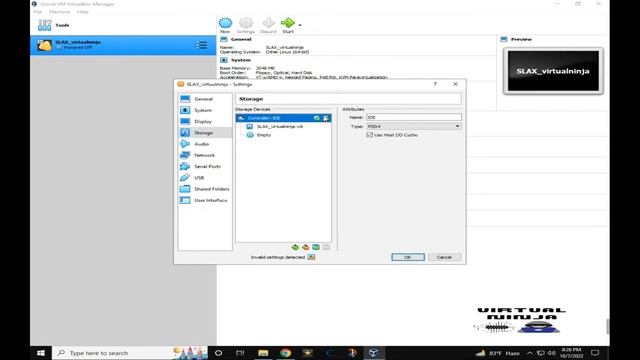Open the General settings category
640x360 pixels.
tap(204, 99)
